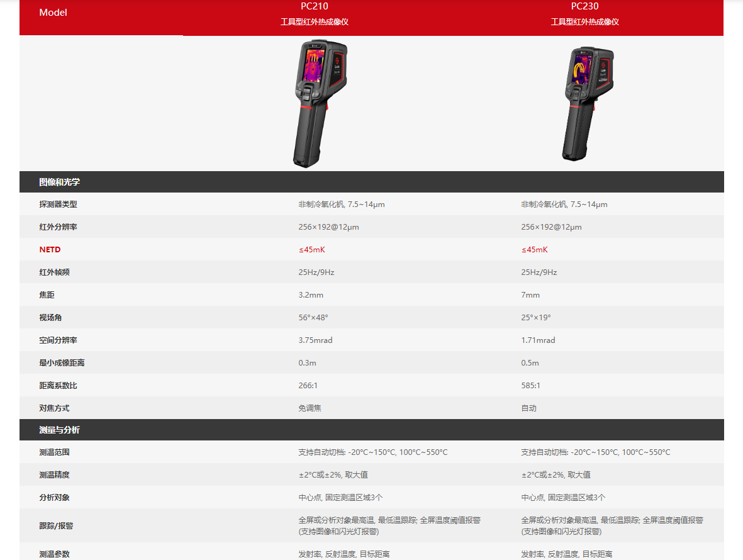743x560 pixels.
Task: Click the PC210 NETD value ≤45mK
Action: click(312, 250)
